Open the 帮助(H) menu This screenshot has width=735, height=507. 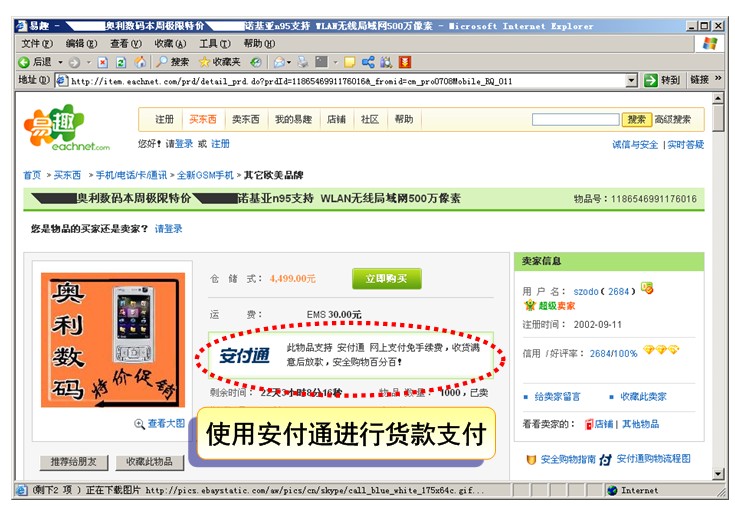(259, 44)
